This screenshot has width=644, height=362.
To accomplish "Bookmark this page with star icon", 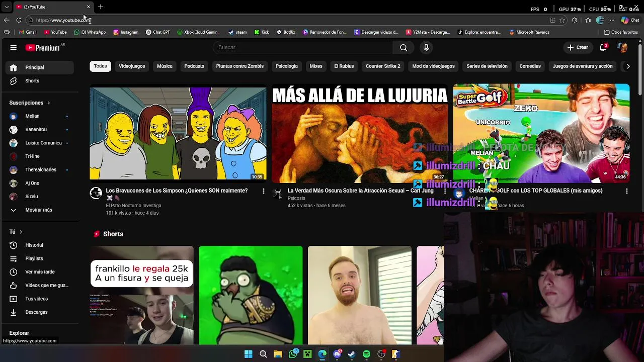I will pyautogui.click(x=562, y=20).
